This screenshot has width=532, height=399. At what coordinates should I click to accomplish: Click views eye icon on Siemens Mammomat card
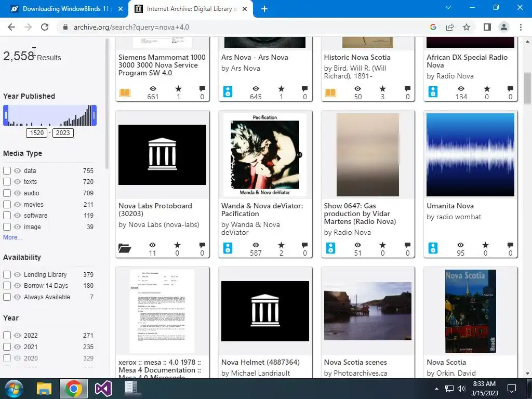coord(153,88)
